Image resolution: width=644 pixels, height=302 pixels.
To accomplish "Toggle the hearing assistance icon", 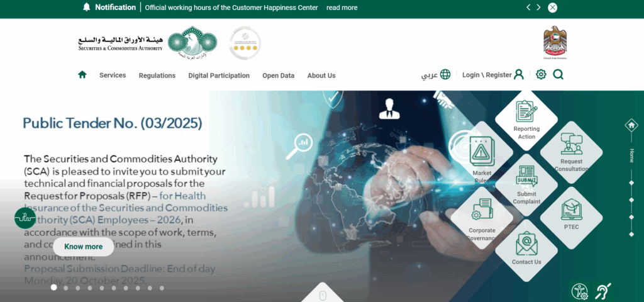I will (x=602, y=291).
